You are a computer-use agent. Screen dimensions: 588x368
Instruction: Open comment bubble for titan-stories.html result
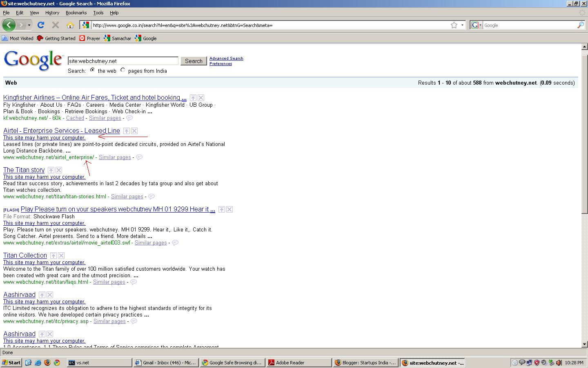151,197
